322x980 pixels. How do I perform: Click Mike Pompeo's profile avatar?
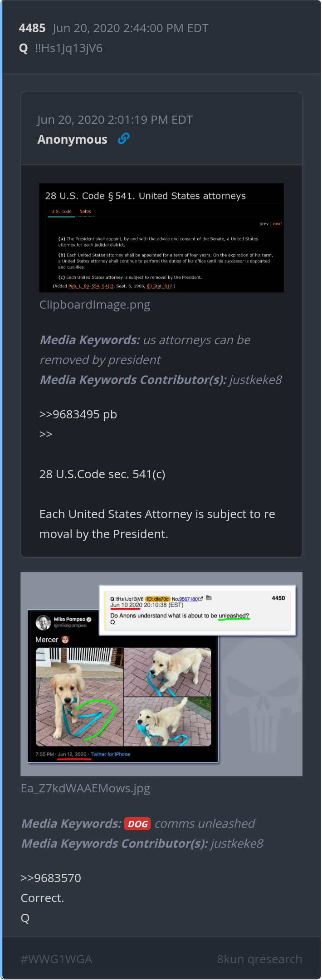pos(44,622)
